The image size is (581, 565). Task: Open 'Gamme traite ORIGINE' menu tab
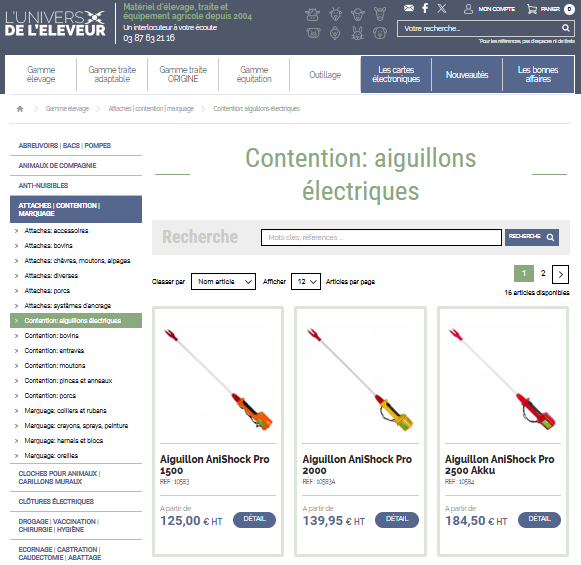[x=183, y=74]
